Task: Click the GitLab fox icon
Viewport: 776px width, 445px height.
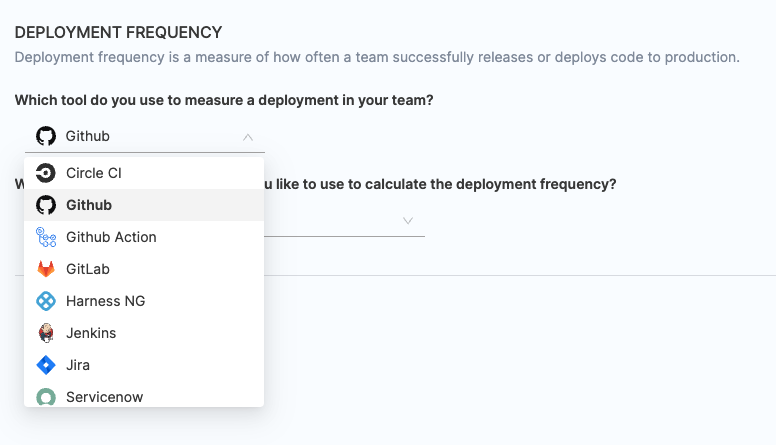Action: [45, 269]
